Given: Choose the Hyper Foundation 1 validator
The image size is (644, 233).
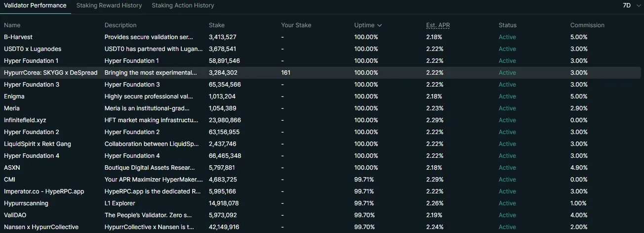Looking at the screenshot, I should pyautogui.click(x=31, y=61).
